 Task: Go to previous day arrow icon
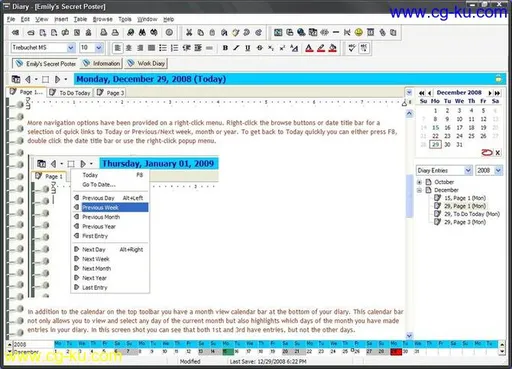[x=28, y=79]
